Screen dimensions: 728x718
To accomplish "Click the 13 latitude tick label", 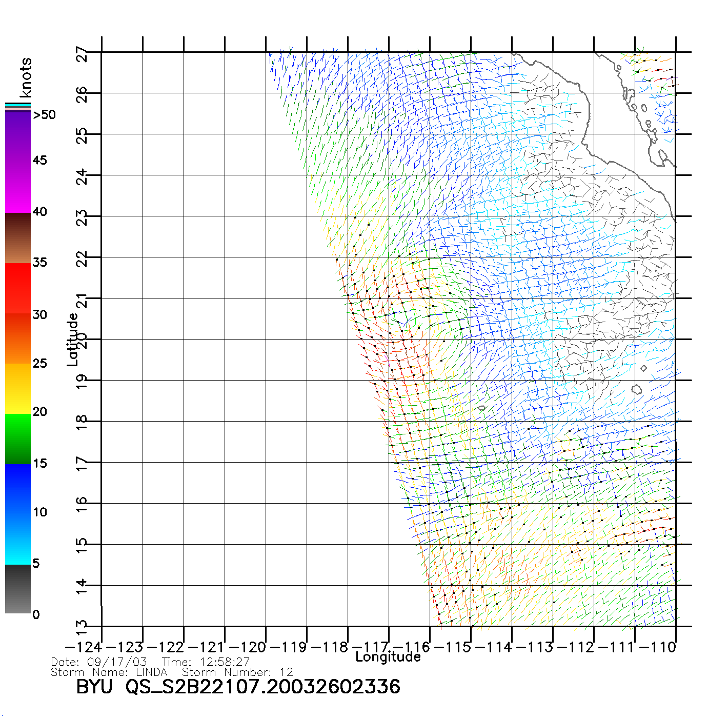I will click(x=82, y=625).
